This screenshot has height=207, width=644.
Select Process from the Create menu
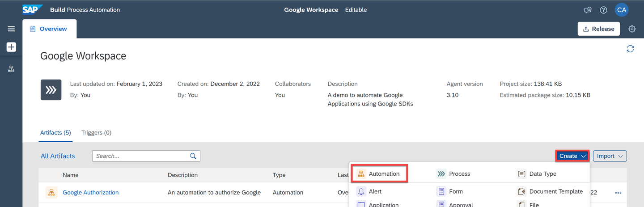point(453,173)
